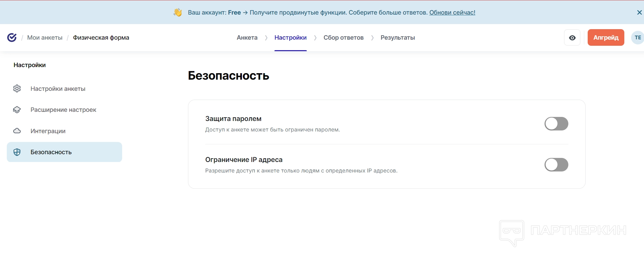Select Расширение настроек sidebar item
The width and height of the screenshot is (644, 265).
click(x=64, y=110)
